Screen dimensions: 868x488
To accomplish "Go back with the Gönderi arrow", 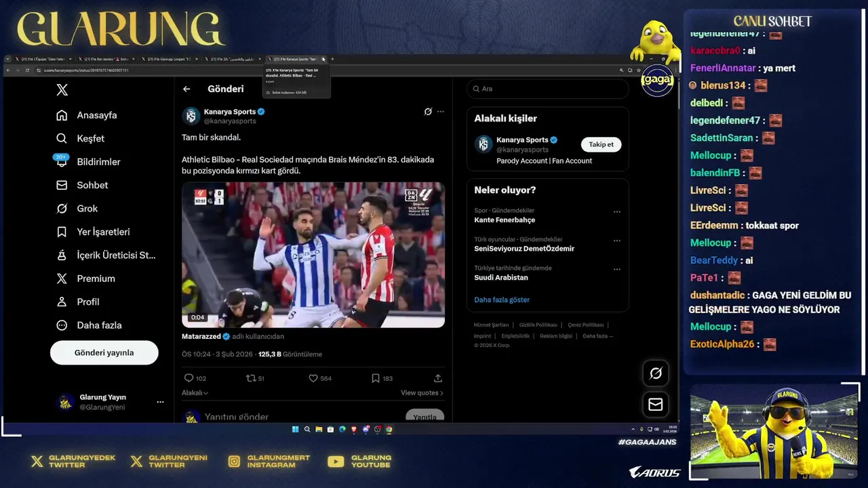I will click(x=186, y=89).
